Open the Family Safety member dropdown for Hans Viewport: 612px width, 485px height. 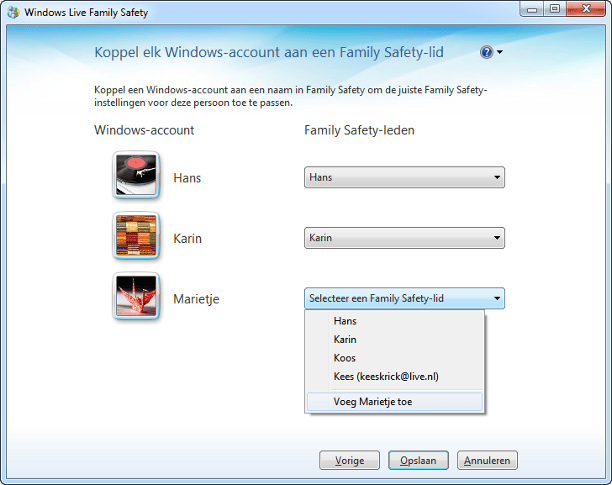(x=404, y=177)
